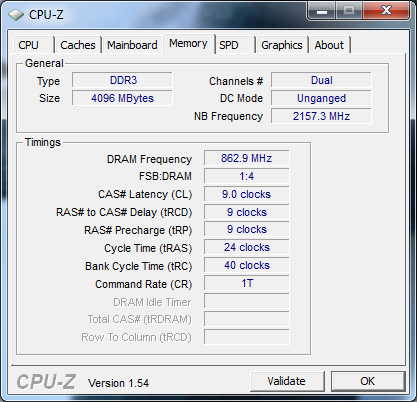
Task: Select the NB Frequency 2157.3 MHz field
Action: 321,116
